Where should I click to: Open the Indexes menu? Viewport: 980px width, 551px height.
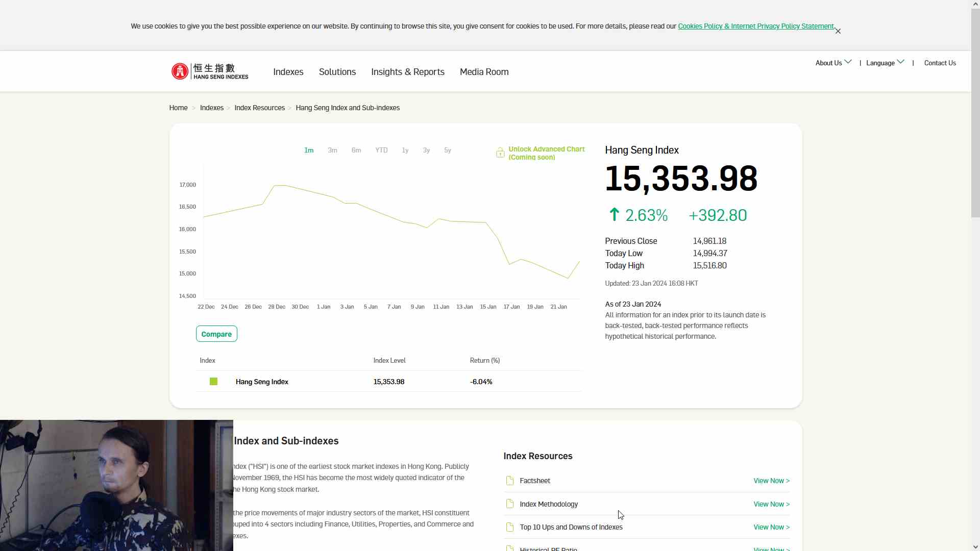tap(288, 72)
